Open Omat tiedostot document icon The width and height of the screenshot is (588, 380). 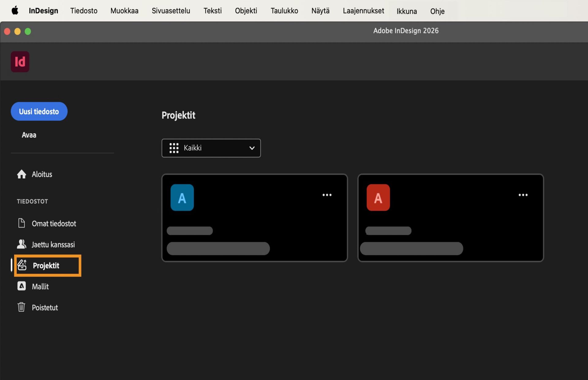pyautogui.click(x=21, y=223)
